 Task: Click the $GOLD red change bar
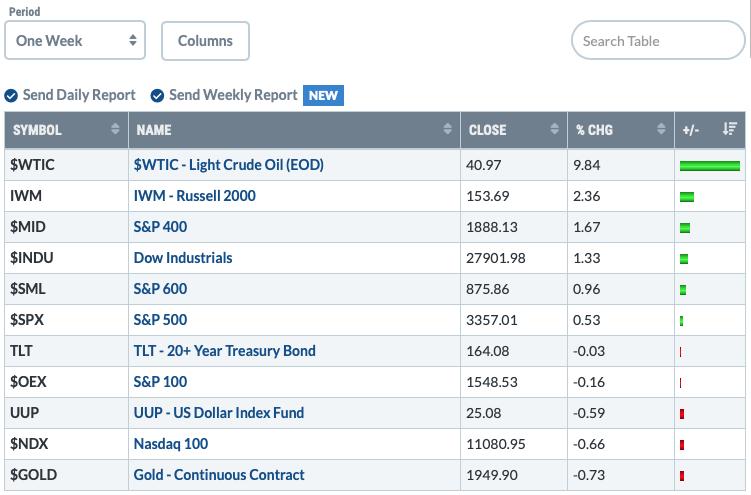(682, 476)
